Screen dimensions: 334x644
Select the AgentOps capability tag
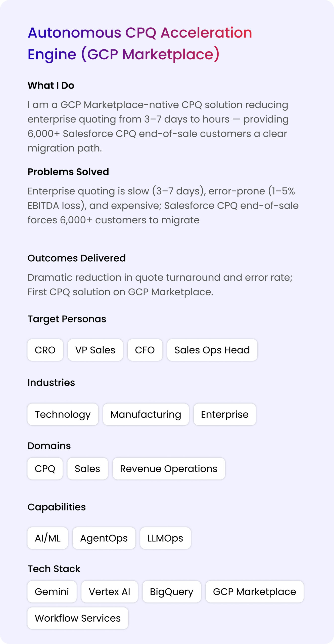(x=104, y=538)
